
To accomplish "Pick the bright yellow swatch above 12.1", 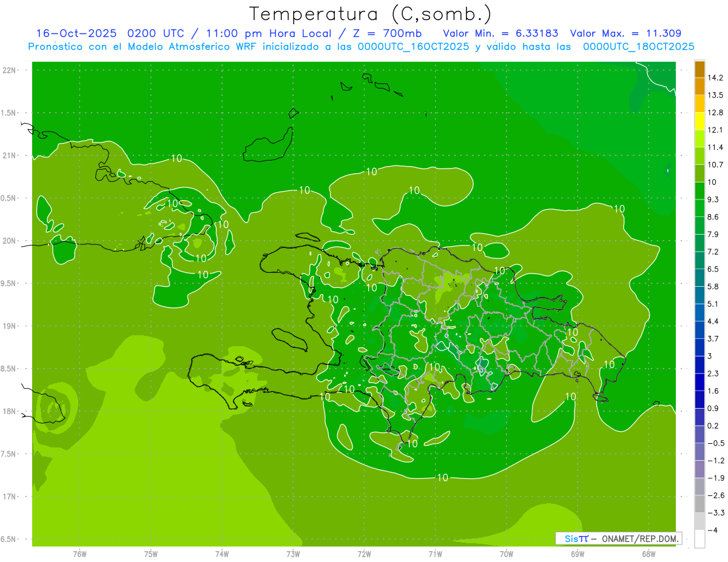I will point(699,121).
